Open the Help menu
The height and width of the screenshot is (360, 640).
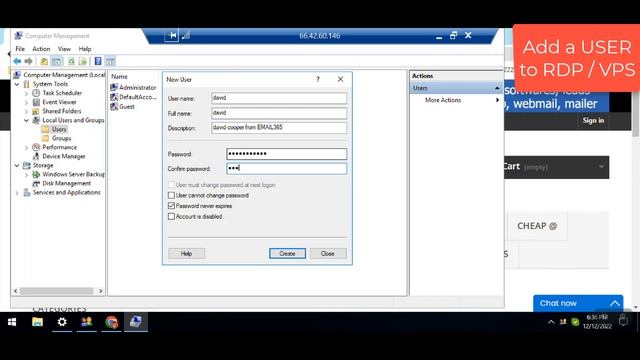85,49
